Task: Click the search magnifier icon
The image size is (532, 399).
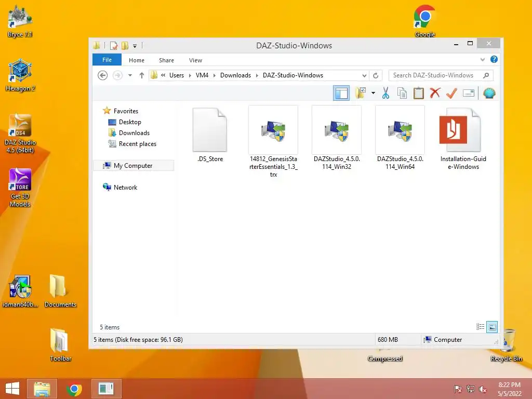Action: point(486,75)
